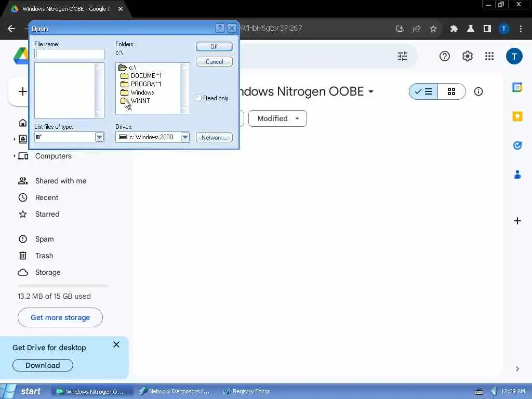Open Drive settings gear

tap(467, 56)
